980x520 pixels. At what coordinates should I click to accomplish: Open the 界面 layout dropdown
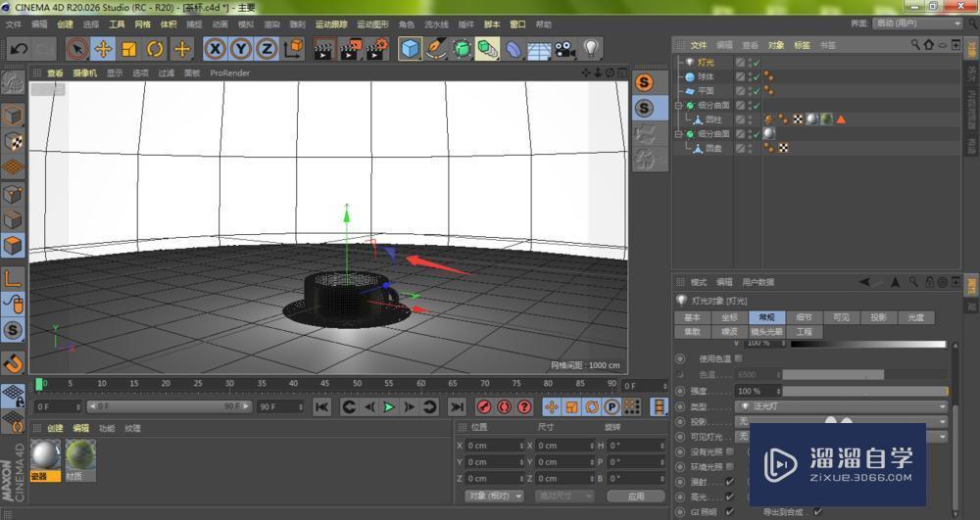click(917, 24)
